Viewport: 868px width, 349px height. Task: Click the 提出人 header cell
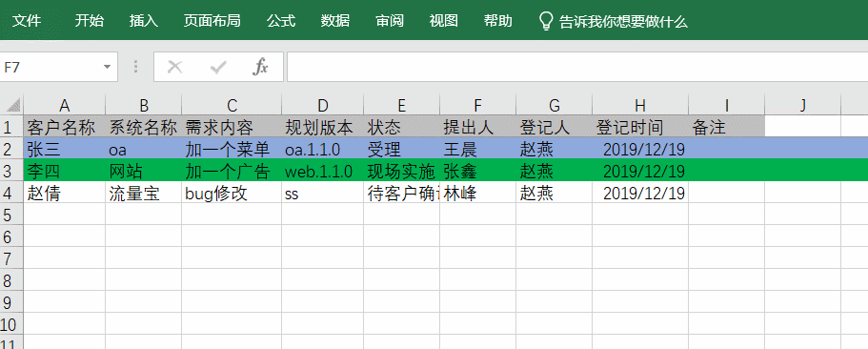[477, 127]
